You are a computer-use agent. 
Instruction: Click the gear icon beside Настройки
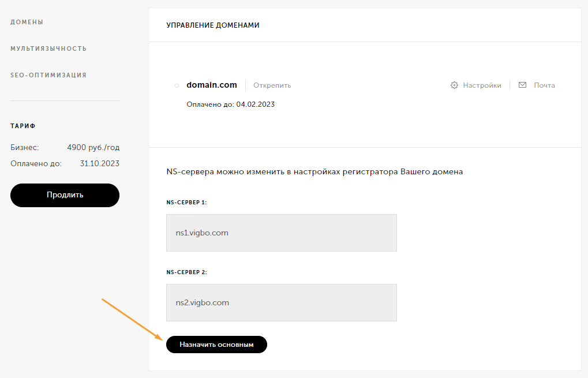click(454, 85)
